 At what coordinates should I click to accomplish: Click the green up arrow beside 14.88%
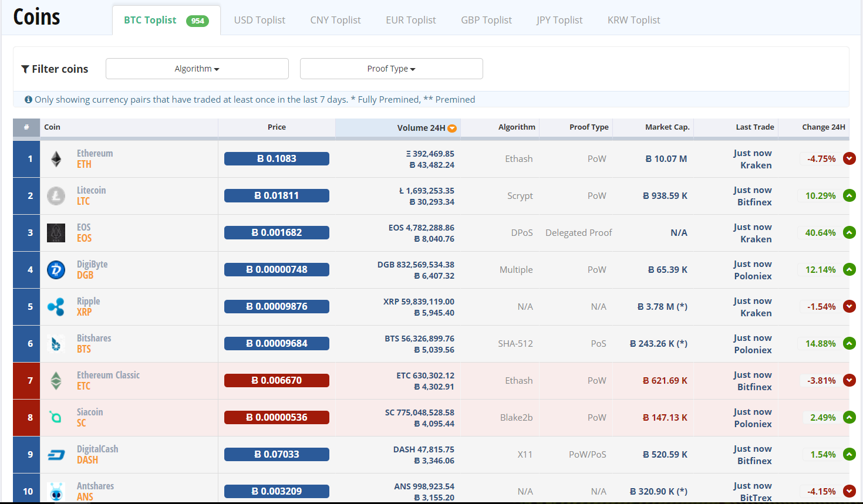click(x=849, y=343)
